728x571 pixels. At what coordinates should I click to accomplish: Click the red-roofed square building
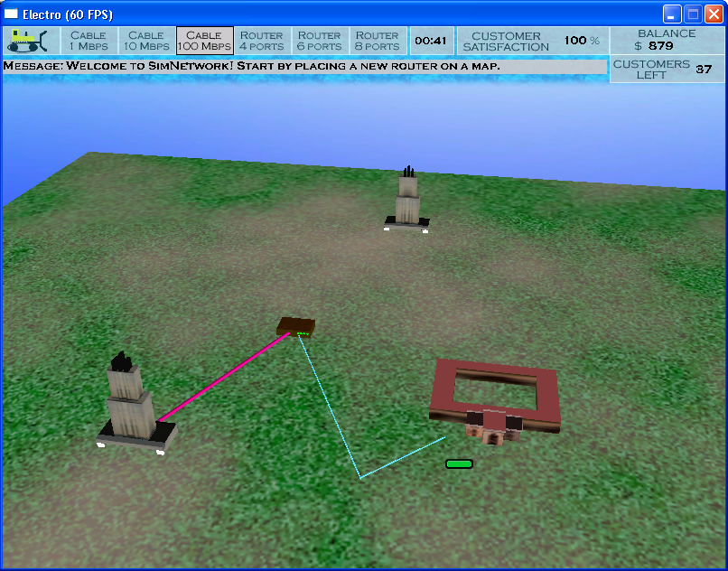495,396
